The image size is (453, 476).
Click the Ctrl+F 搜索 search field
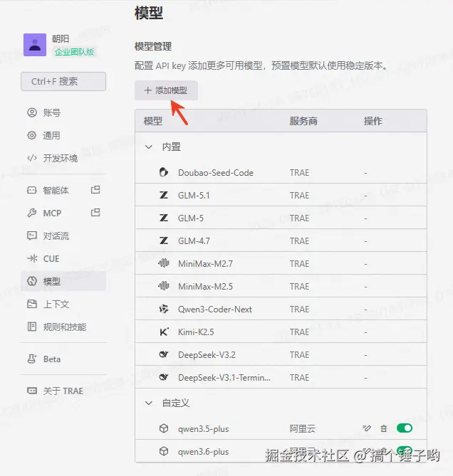pos(63,81)
